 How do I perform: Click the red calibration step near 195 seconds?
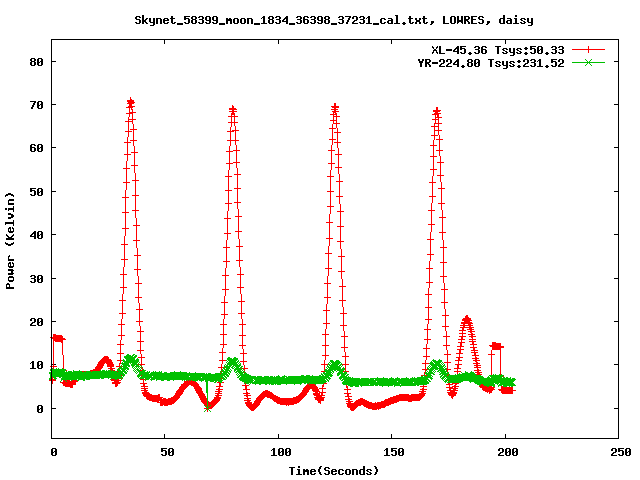(x=496, y=347)
